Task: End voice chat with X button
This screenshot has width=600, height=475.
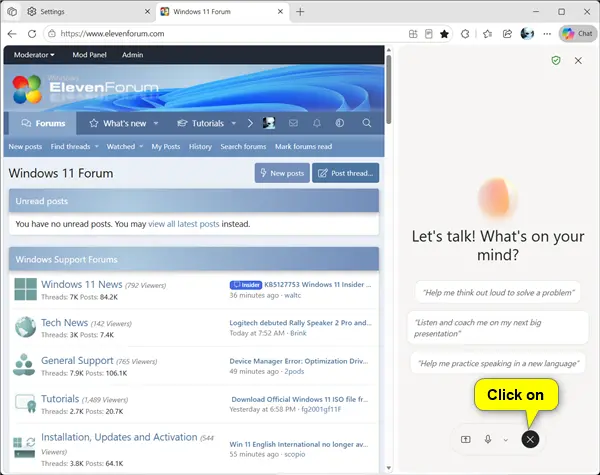Action: 530,439
